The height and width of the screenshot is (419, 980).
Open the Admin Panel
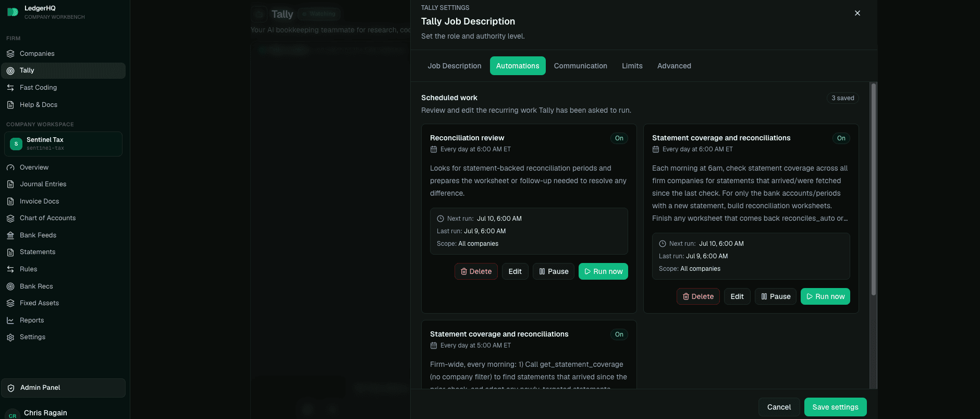coord(63,388)
